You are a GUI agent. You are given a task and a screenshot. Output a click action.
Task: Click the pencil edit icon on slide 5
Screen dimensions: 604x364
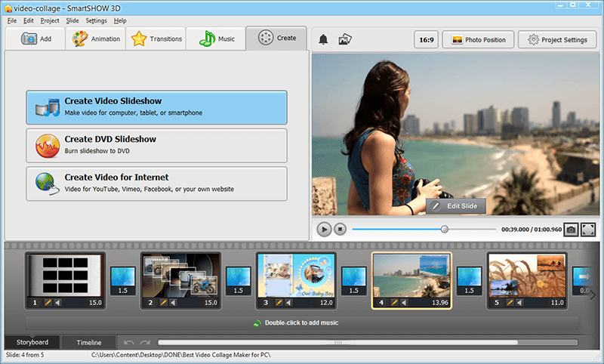(510, 303)
